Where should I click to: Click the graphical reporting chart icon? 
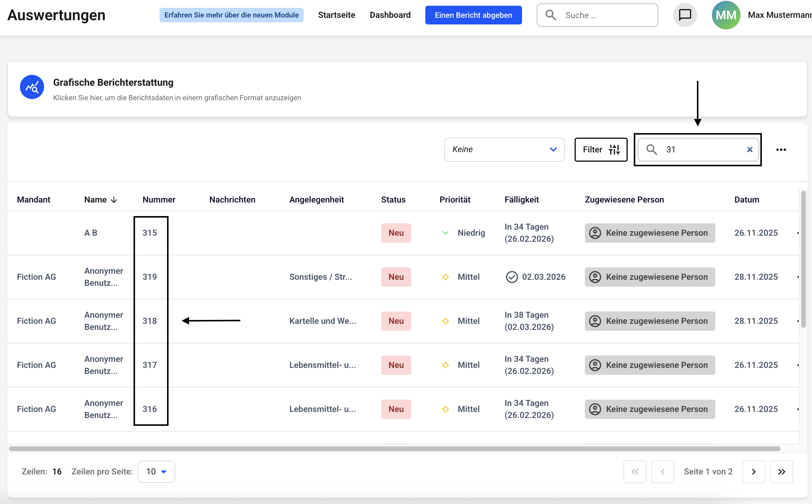pyautogui.click(x=32, y=87)
